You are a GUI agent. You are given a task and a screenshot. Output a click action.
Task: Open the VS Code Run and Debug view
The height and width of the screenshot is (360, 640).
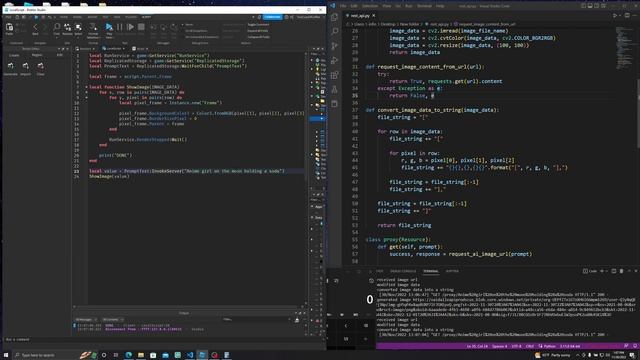pos(335,60)
